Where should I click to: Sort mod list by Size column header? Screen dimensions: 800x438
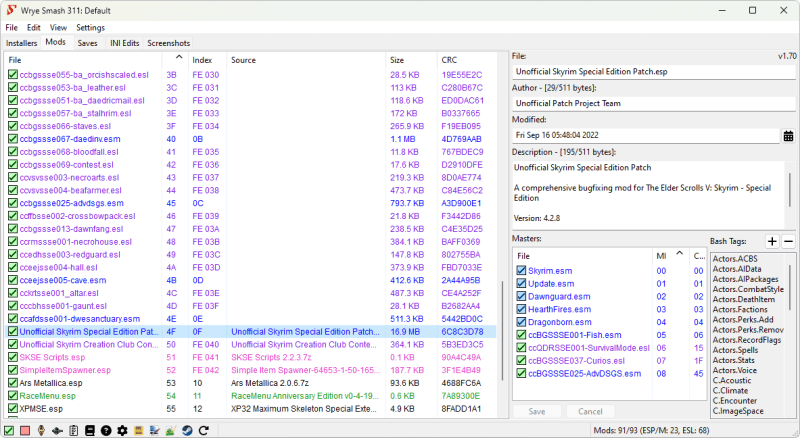pyautogui.click(x=411, y=60)
